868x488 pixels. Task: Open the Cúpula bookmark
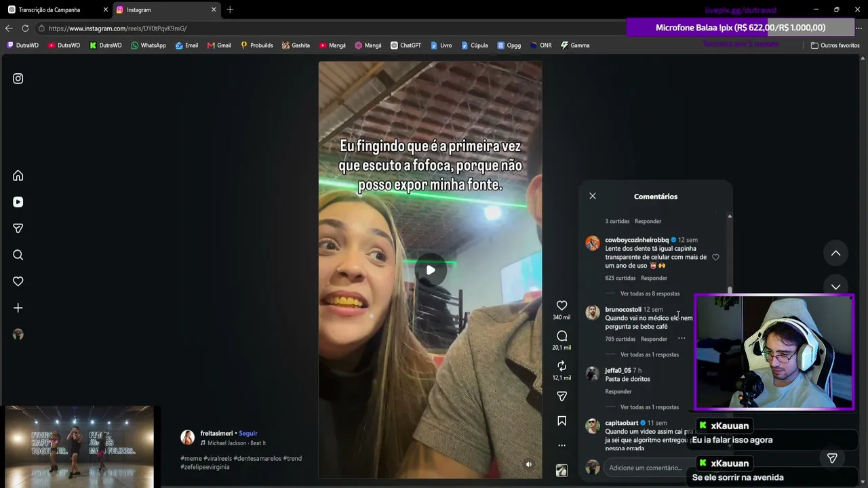[474, 45]
